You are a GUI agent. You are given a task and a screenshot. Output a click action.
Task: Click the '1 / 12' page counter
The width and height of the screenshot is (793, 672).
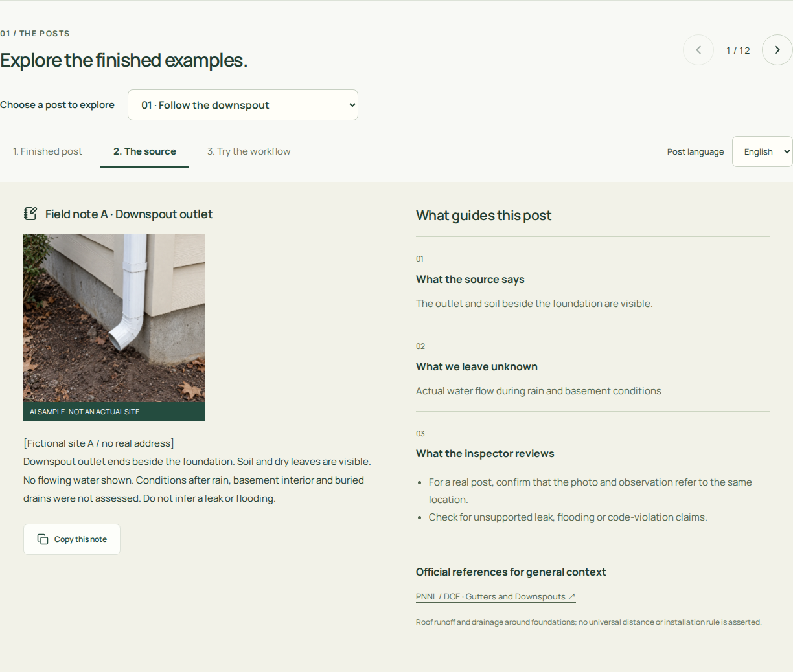click(x=738, y=50)
